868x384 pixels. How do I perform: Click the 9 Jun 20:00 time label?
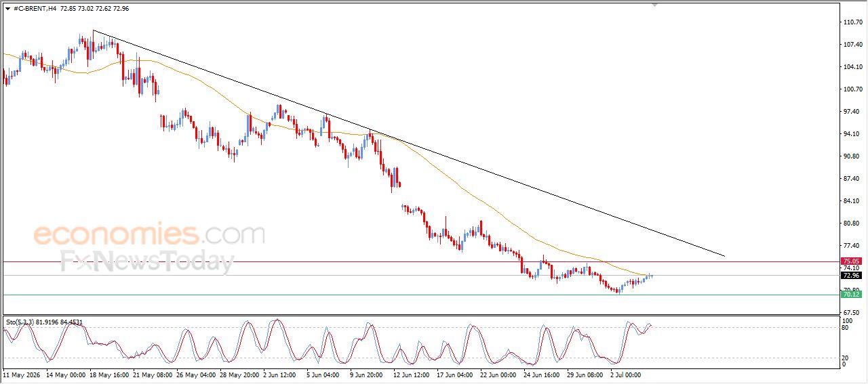coord(367,374)
